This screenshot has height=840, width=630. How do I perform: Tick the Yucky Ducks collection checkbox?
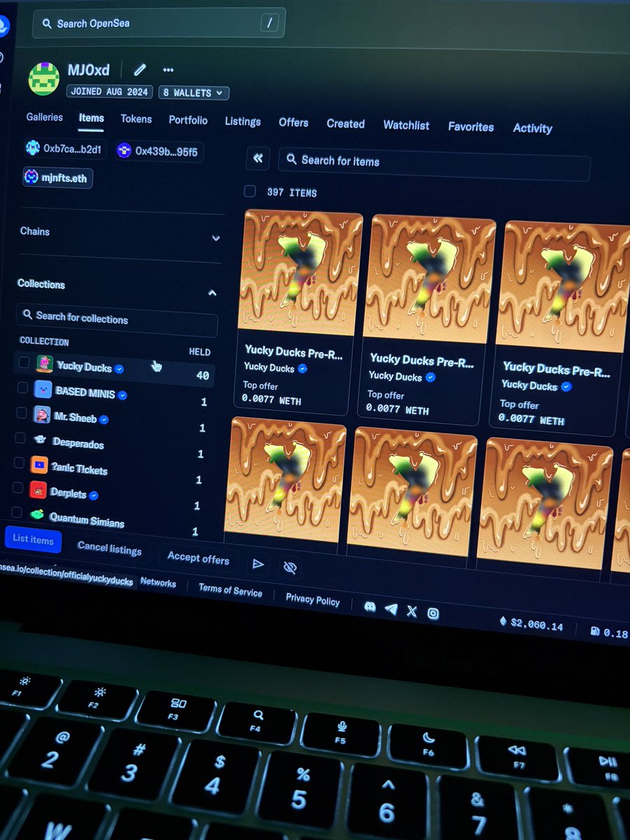coord(24,362)
